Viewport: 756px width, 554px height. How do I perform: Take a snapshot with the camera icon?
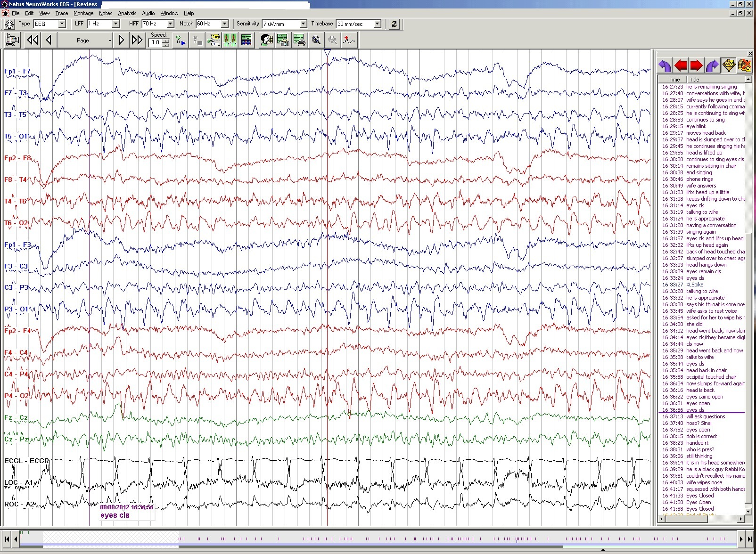point(283,41)
